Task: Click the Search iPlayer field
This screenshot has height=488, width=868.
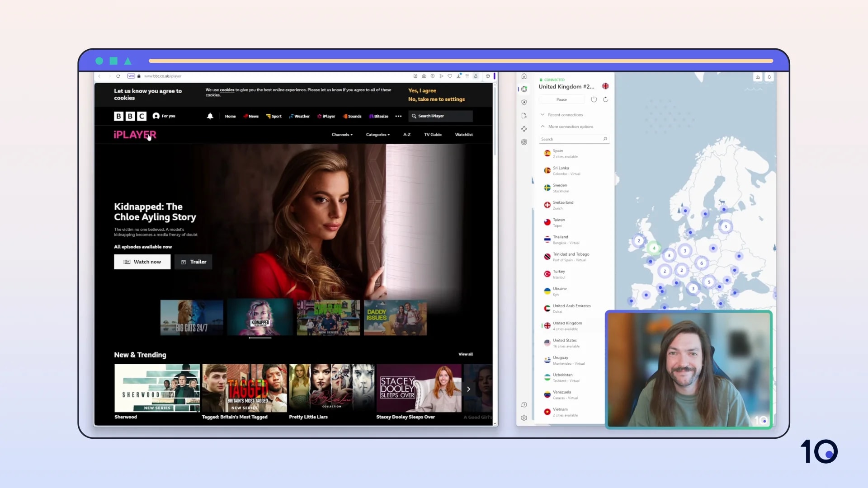Action: (440, 116)
